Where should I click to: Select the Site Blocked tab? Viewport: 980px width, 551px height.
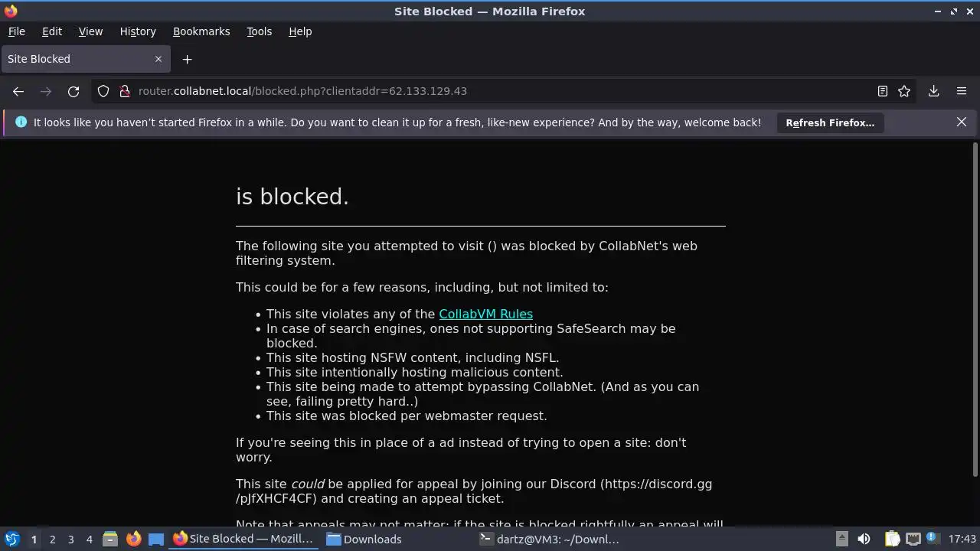(x=84, y=59)
